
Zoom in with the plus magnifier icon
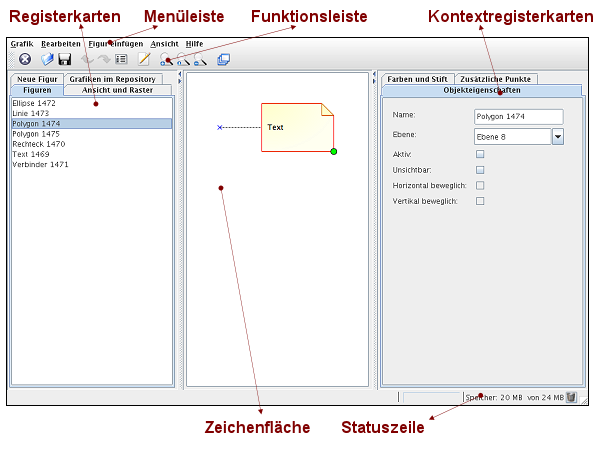166,59
